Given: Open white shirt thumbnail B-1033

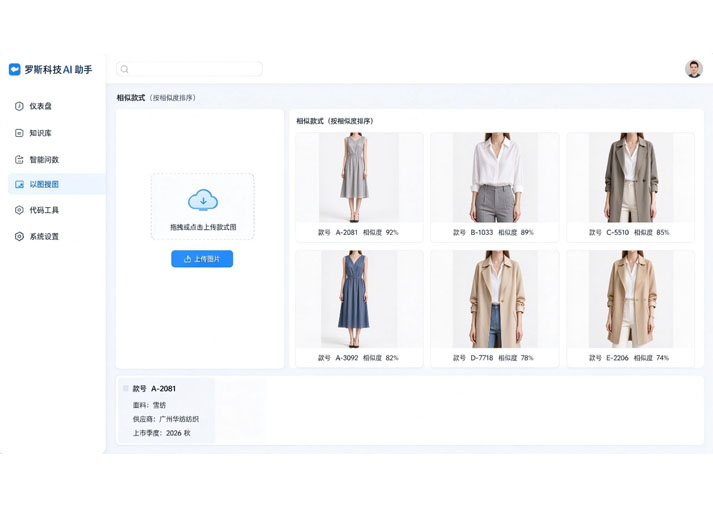Looking at the screenshot, I should [x=495, y=177].
